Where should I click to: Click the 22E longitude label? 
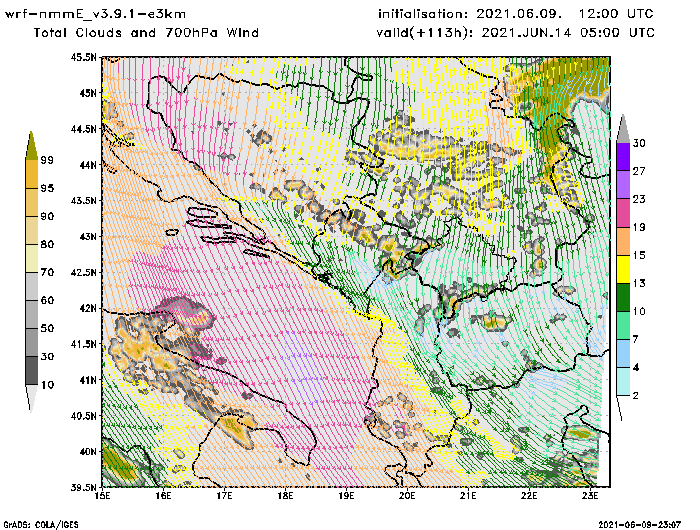529,496
